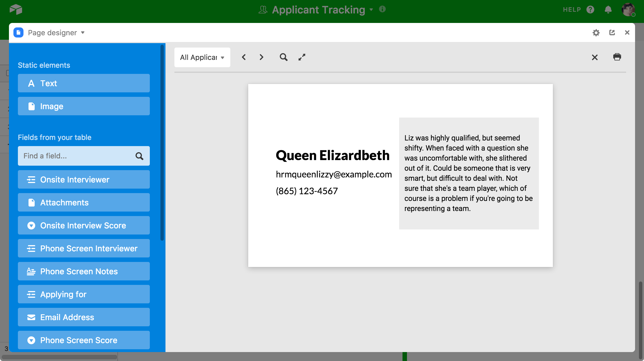Click the fullscreen block icon
The image size is (644, 361).
pos(612,32)
